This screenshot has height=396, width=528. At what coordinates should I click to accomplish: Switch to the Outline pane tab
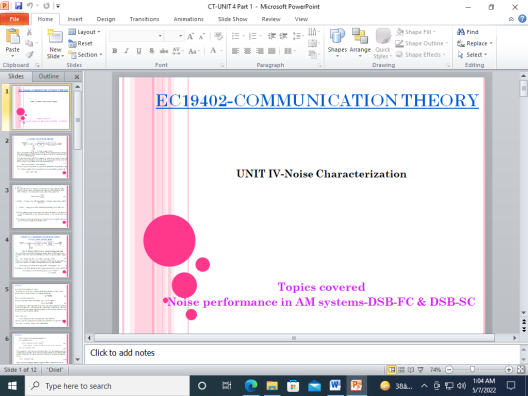[49, 76]
